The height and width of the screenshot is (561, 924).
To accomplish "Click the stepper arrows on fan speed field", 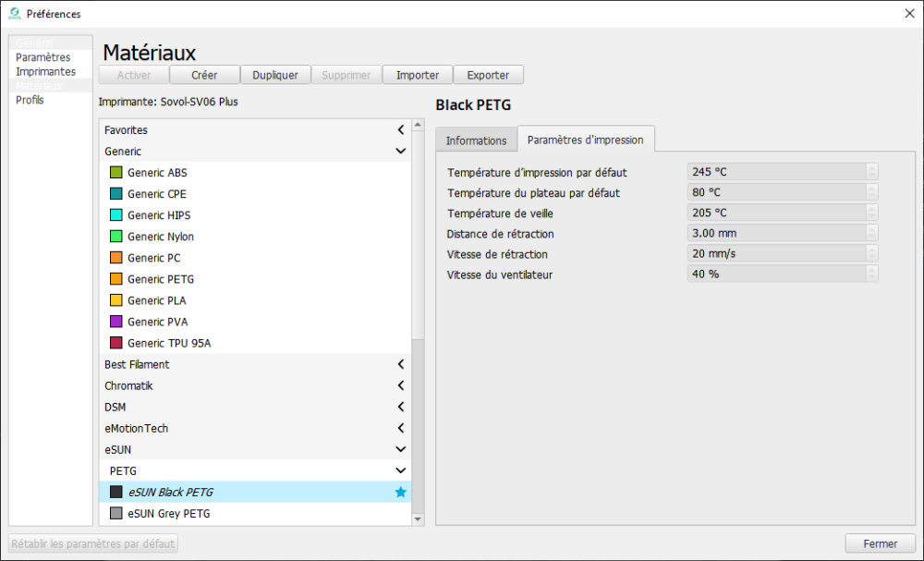I will 872,274.
